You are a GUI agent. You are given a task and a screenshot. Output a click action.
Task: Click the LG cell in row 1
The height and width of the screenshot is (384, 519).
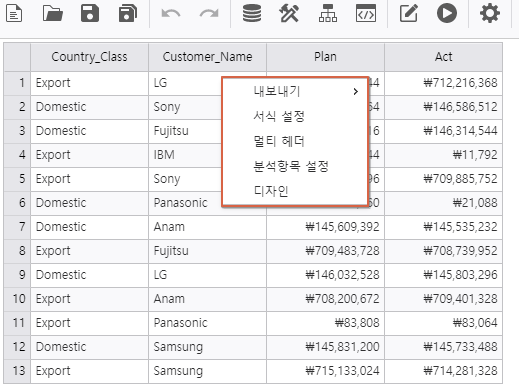click(185, 83)
